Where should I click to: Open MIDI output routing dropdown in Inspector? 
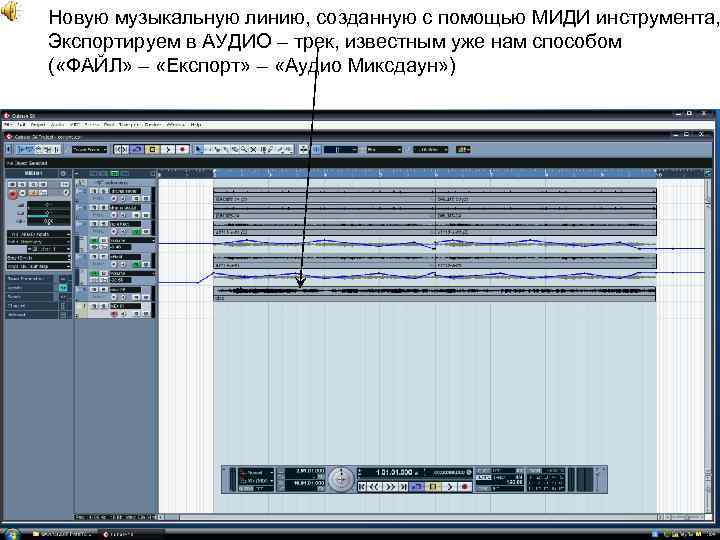point(39,242)
